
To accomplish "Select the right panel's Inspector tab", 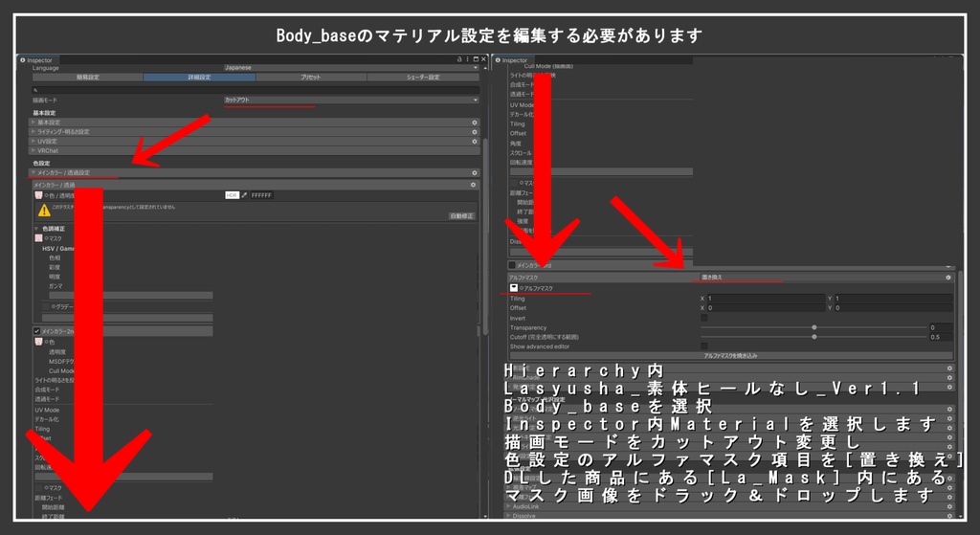I will coord(511,60).
